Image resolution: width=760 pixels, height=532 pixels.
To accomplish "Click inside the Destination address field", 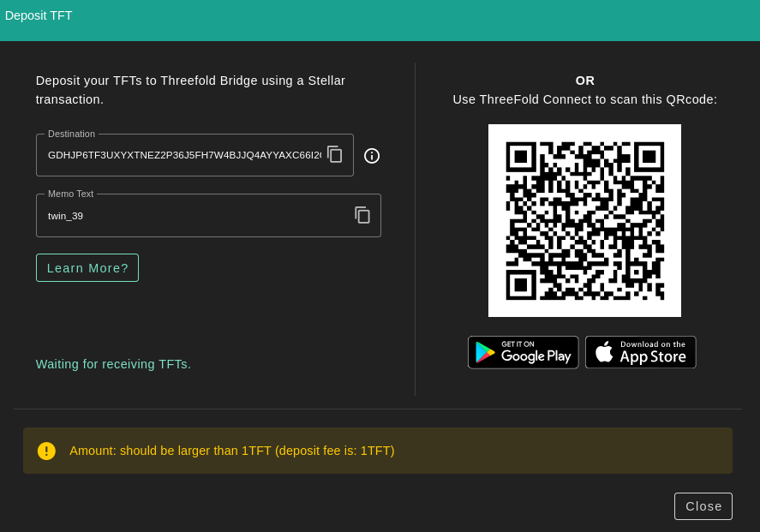I will [x=184, y=155].
